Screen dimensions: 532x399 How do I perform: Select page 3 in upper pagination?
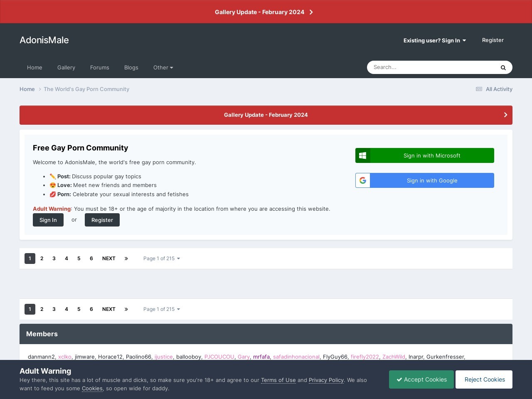[x=54, y=259]
